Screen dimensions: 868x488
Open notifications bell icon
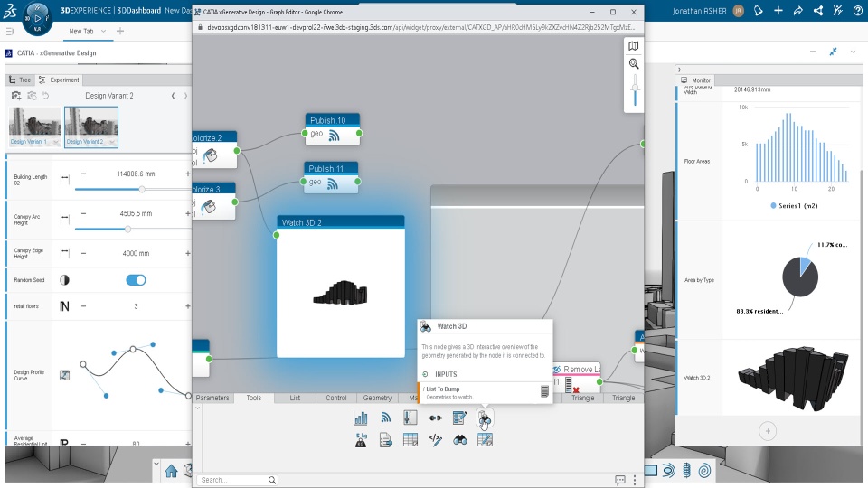759,11
